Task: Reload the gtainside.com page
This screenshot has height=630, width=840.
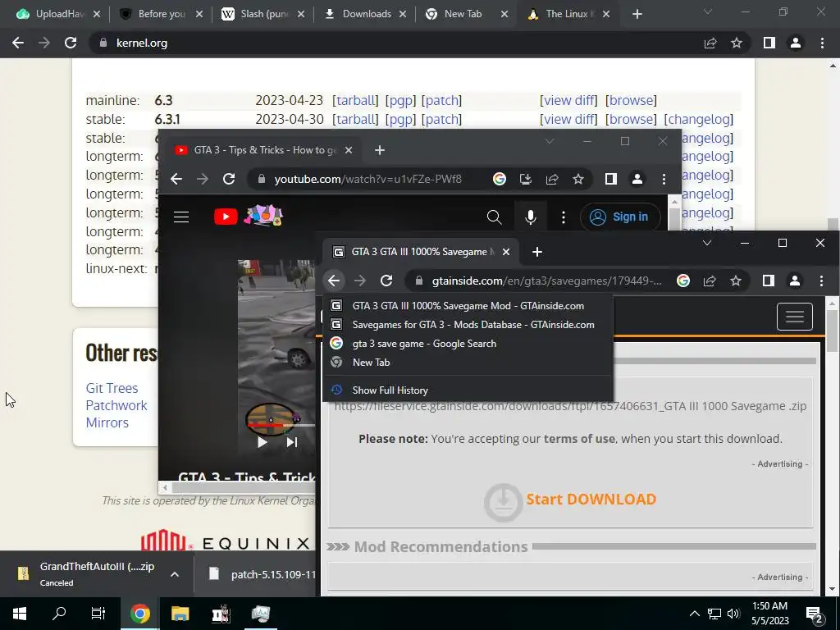Action: (x=386, y=281)
